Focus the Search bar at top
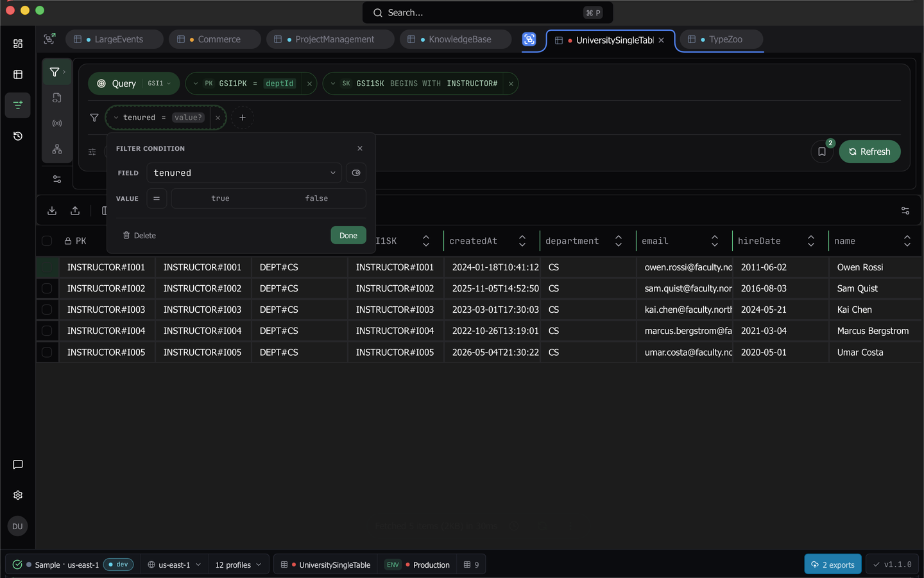This screenshot has width=924, height=578. click(x=488, y=13)
